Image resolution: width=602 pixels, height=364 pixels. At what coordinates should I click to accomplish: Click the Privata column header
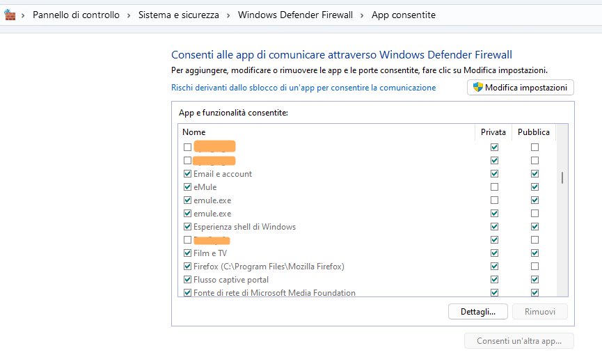(493, 132)
